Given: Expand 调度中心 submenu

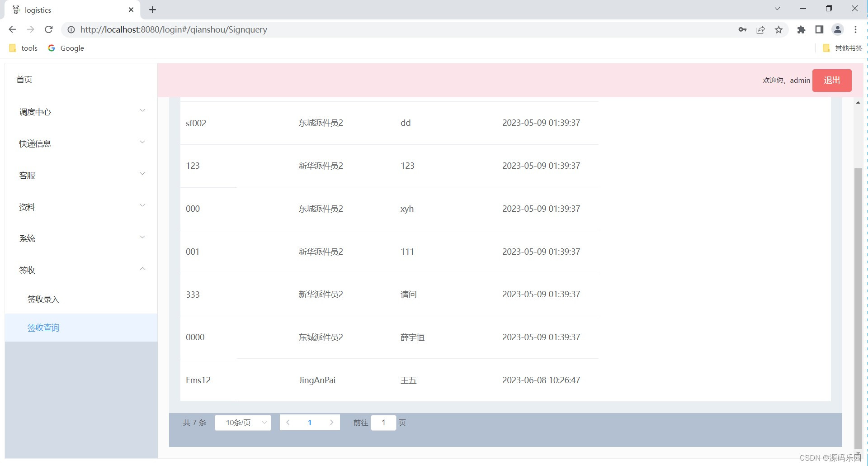Looking at the screenshot, I should click(x=81, y=112).
